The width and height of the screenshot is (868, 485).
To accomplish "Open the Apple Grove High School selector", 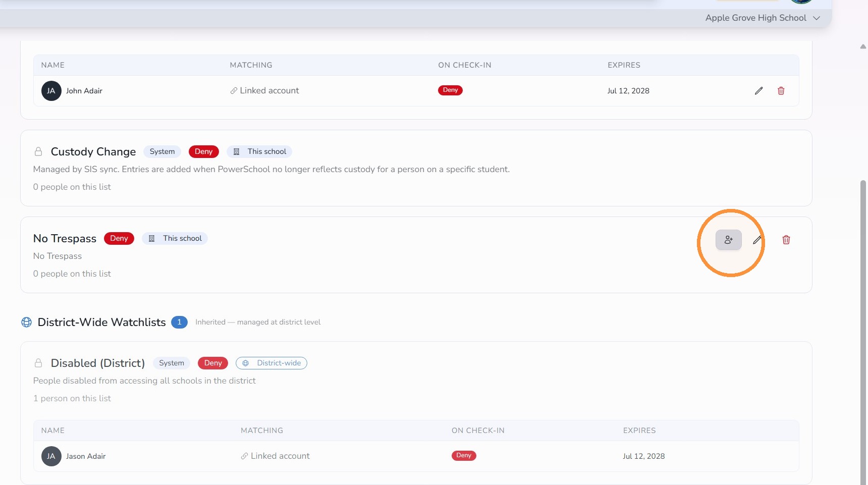I will (x=762, y=18).
